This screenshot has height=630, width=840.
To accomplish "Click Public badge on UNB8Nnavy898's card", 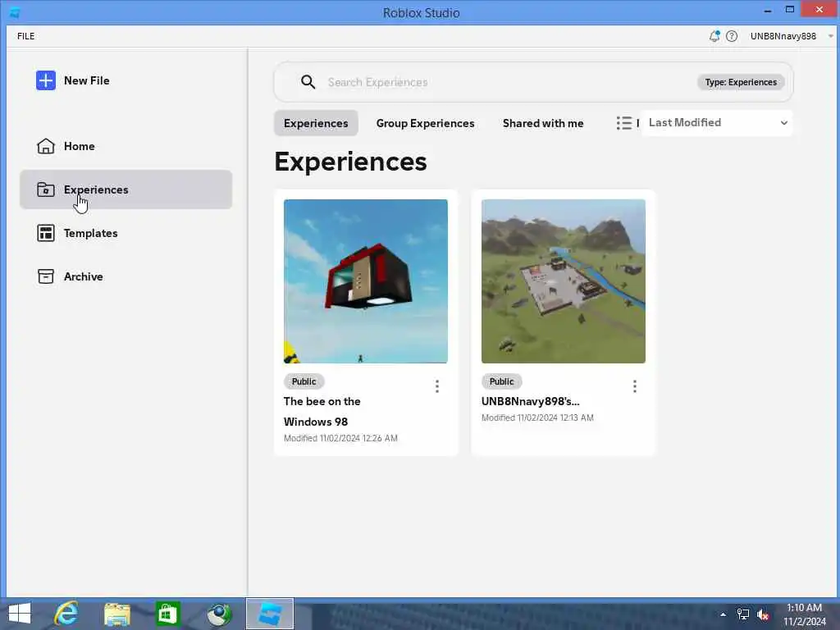I will click(x=501, y=381).
